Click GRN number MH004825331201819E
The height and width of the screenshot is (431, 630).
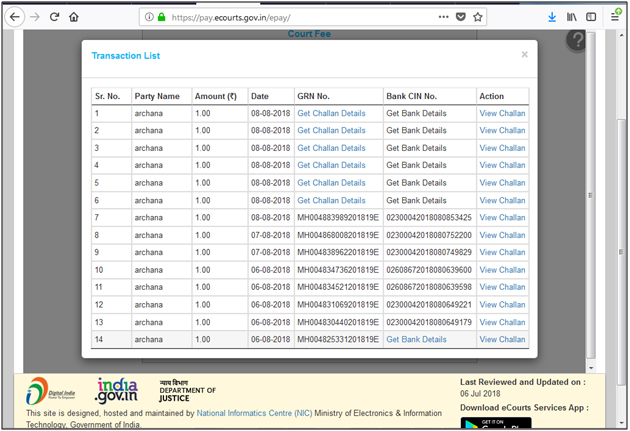[338, 339]
